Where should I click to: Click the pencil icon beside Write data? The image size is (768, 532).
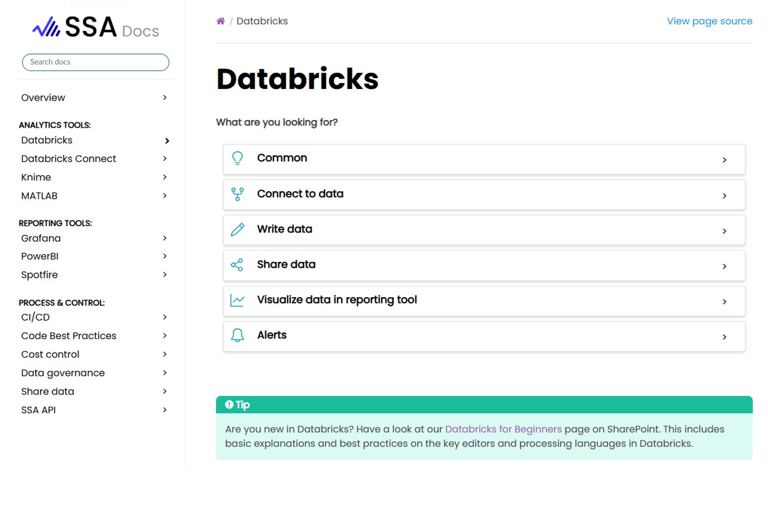click(x=237, y=229)
